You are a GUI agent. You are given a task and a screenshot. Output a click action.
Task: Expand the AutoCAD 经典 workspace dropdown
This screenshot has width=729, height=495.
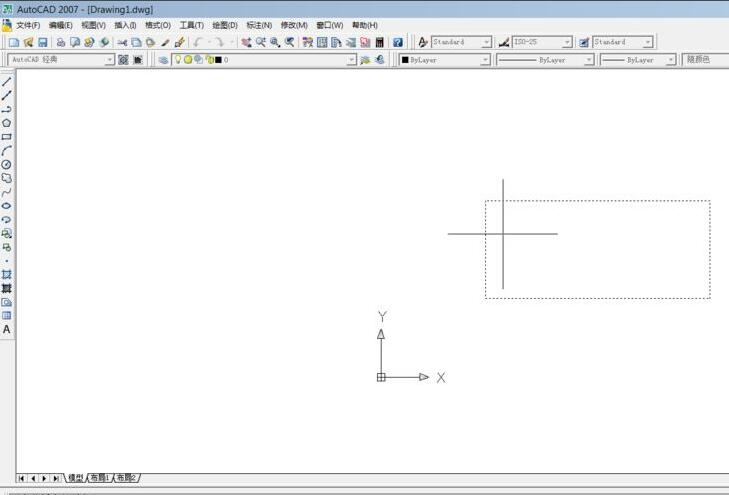[x=109, y=60]
